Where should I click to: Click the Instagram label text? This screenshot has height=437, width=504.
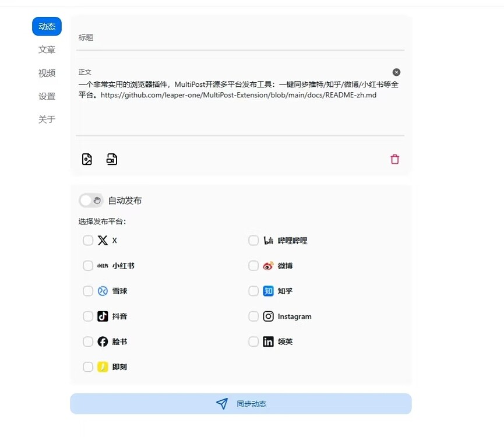point(295,316)
